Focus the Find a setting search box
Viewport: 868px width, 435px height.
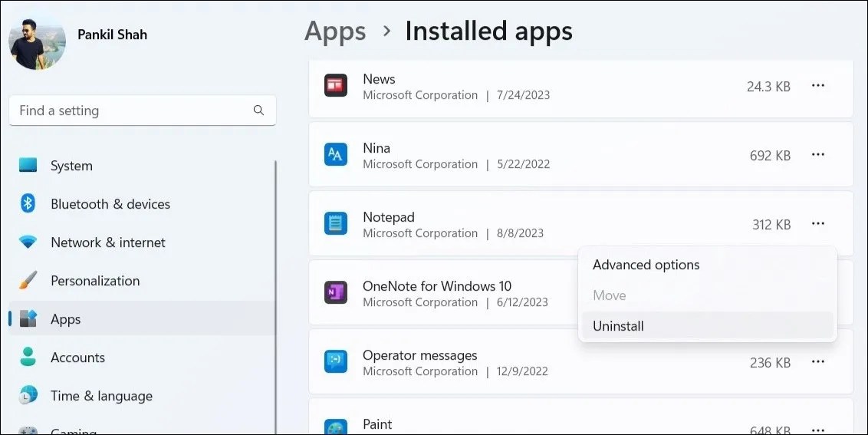click(143, 110)
